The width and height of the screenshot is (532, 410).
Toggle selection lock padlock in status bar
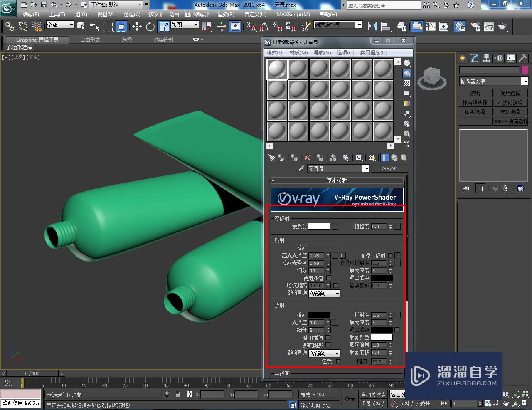[178, 394]
